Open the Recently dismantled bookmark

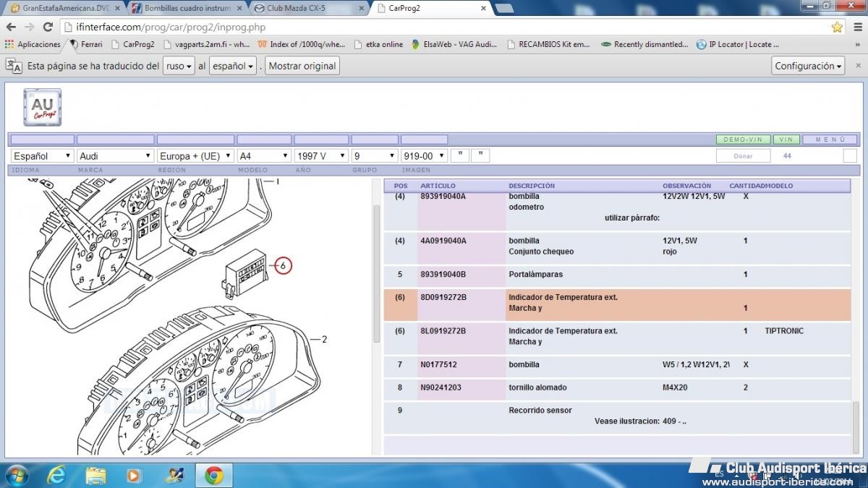point(644,44)
